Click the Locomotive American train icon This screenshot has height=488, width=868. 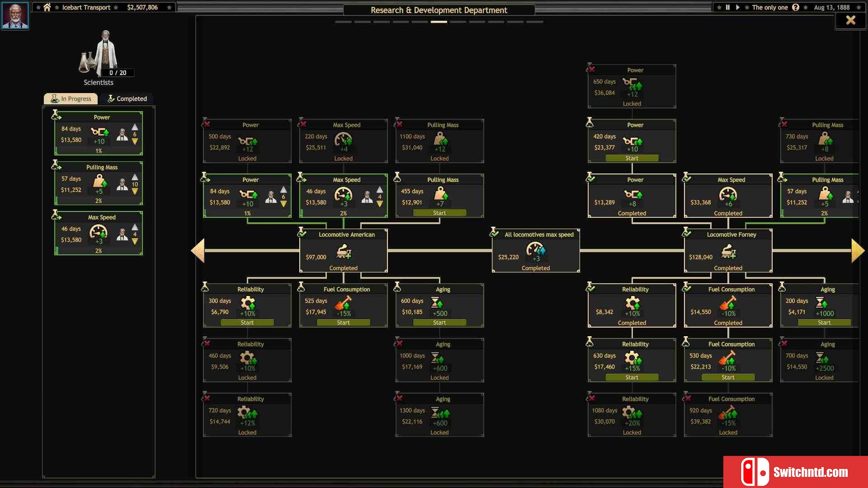click(x=344, y=252)
